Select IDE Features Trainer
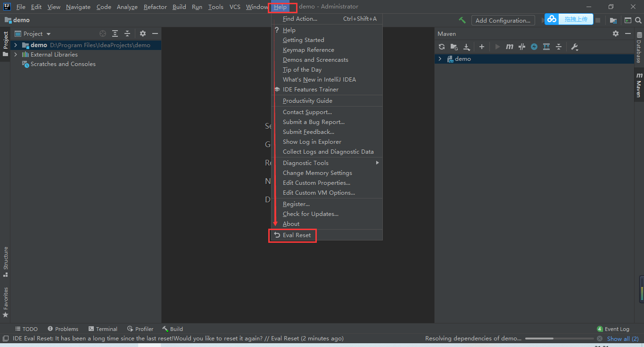The width and height of the screenshot is (644, 347). [x=327, y=90]
